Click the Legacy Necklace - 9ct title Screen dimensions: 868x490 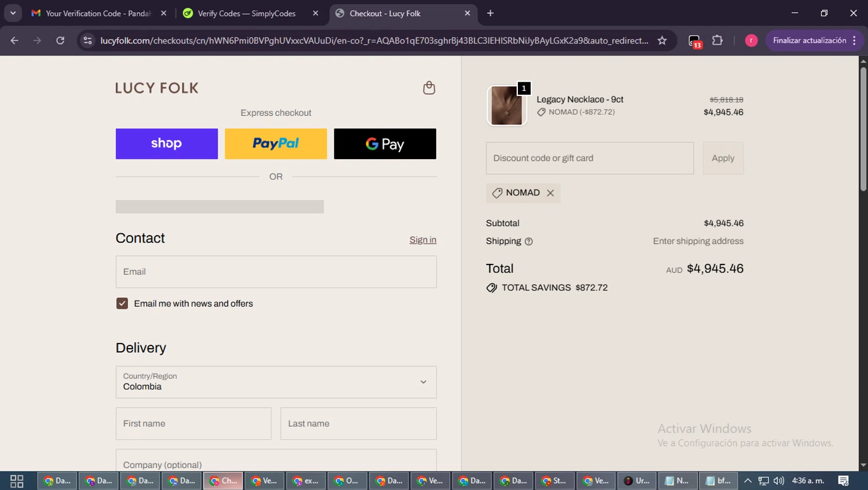(x=580, y=100)
